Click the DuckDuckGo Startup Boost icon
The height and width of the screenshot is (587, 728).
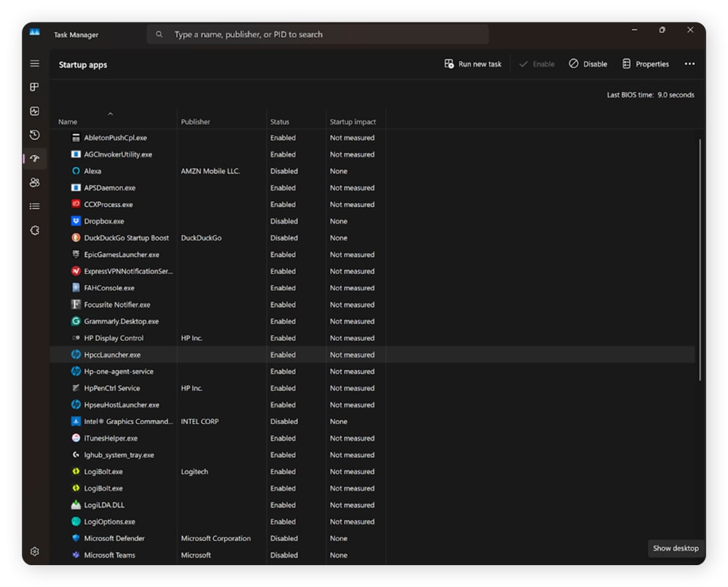76,237
